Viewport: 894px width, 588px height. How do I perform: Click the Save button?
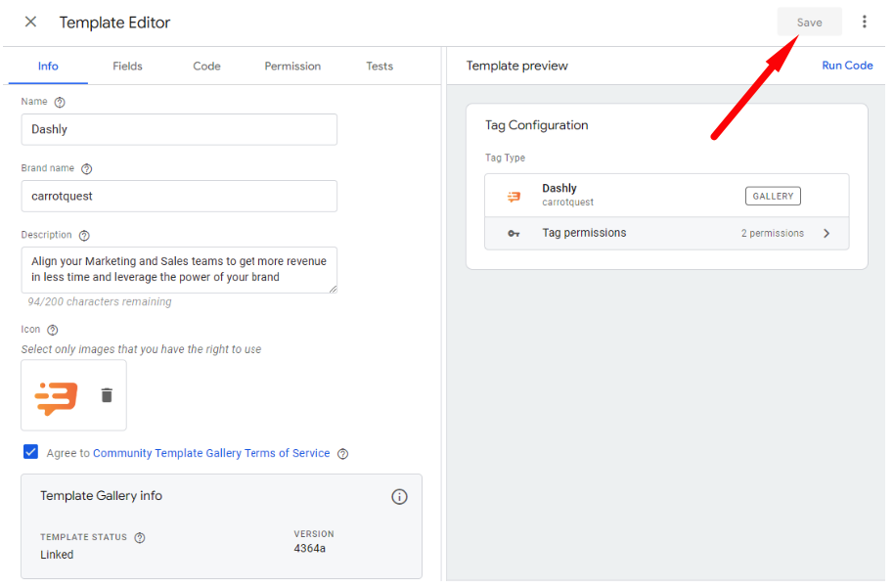pos(809,23)
